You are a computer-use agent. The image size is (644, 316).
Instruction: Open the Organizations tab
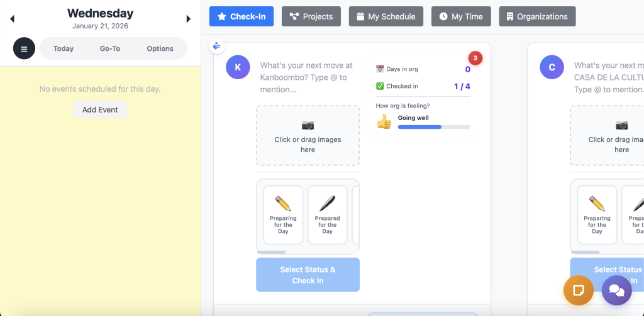click(536, 16)
